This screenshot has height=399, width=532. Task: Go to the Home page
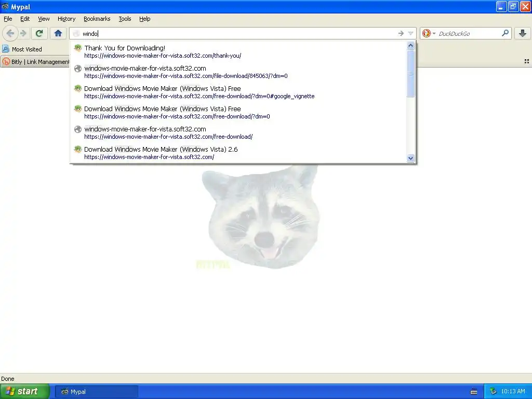[x=58, y=33]
